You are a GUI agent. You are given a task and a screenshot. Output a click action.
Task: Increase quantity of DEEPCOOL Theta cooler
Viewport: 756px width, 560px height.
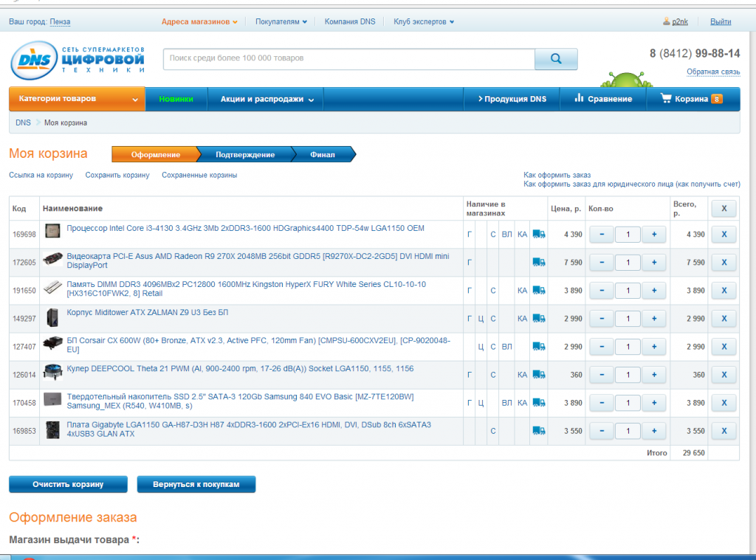653,375
